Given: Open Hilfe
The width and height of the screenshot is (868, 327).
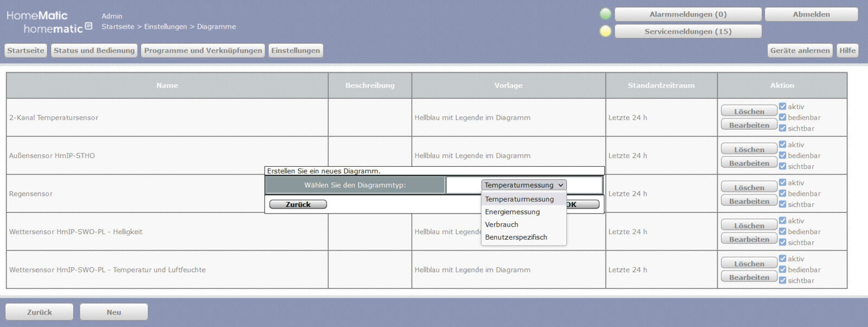Looking at the screenshot, I should (847, 51).
